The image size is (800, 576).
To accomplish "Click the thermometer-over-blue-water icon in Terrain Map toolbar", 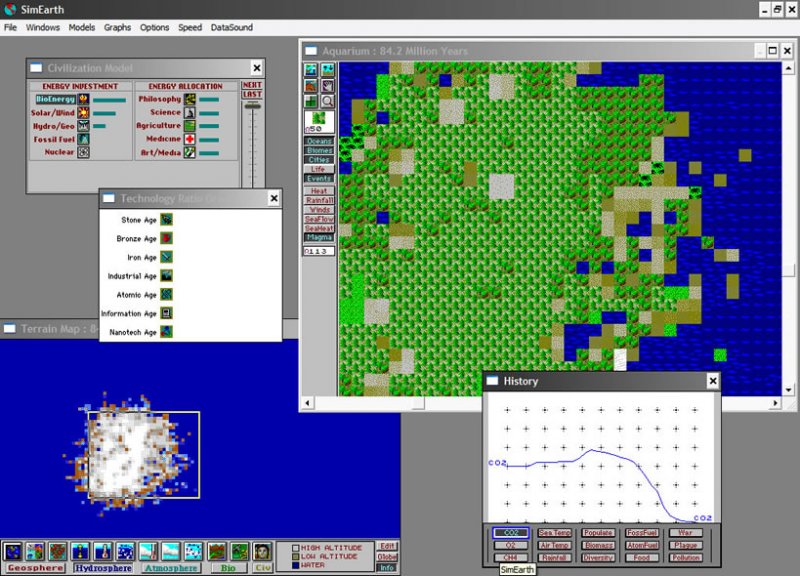I will pos(103,552).
